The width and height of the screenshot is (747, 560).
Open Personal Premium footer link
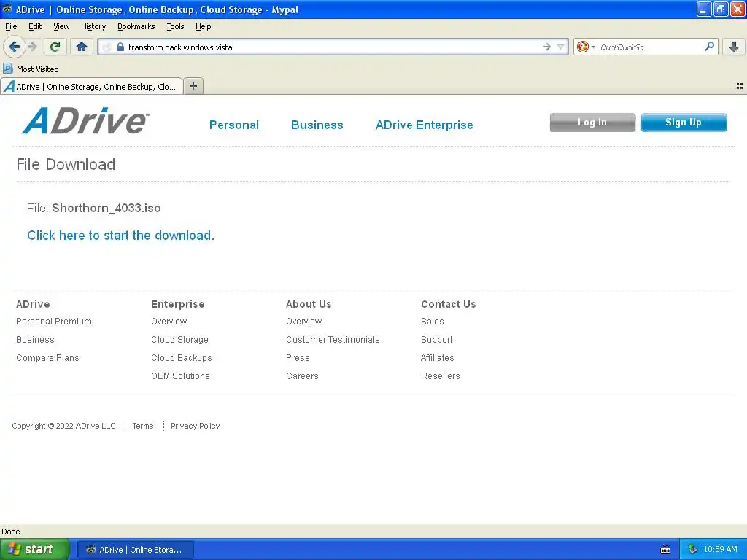point(54,322)
